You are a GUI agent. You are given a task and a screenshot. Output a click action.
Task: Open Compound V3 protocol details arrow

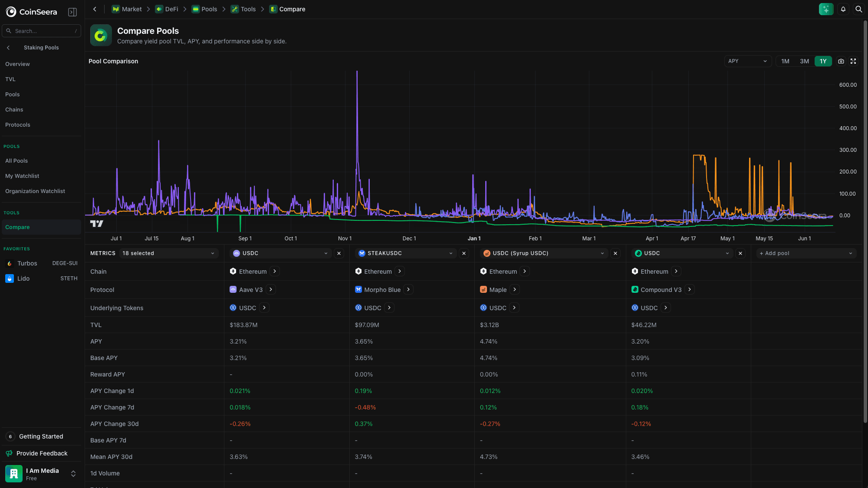click(690, 289)
